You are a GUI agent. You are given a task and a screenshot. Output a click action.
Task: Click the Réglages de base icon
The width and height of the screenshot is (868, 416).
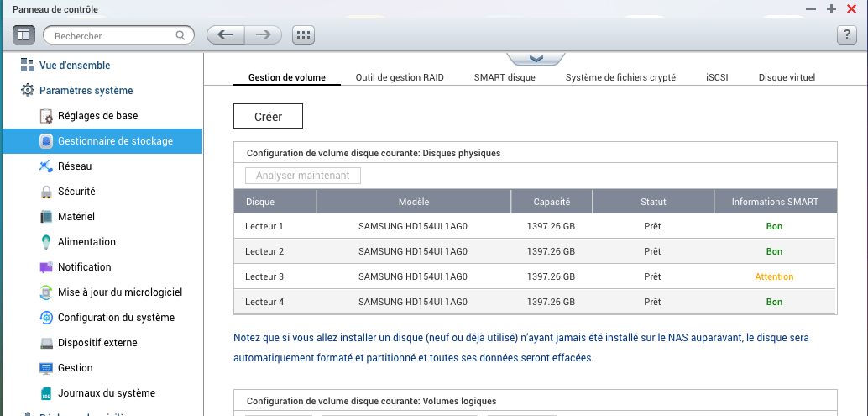(46, 116)
